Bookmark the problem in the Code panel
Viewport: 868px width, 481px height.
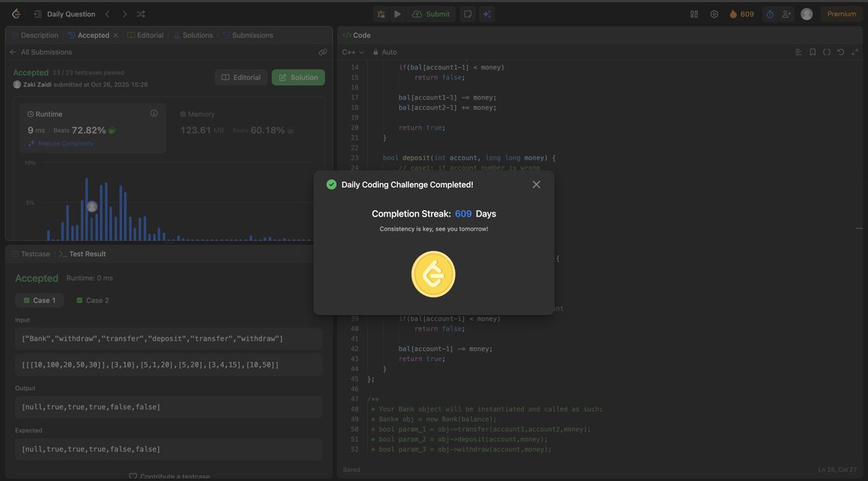pos(811,51)
